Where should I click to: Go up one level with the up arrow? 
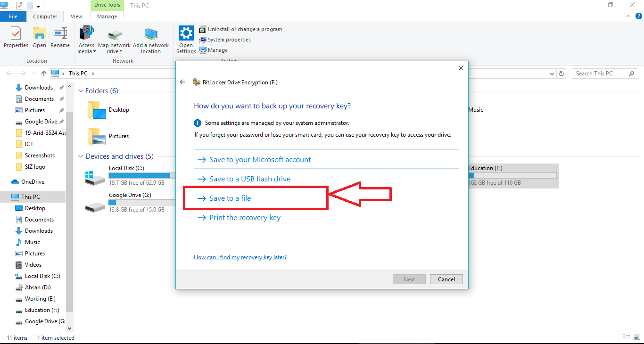pos(44,74)
